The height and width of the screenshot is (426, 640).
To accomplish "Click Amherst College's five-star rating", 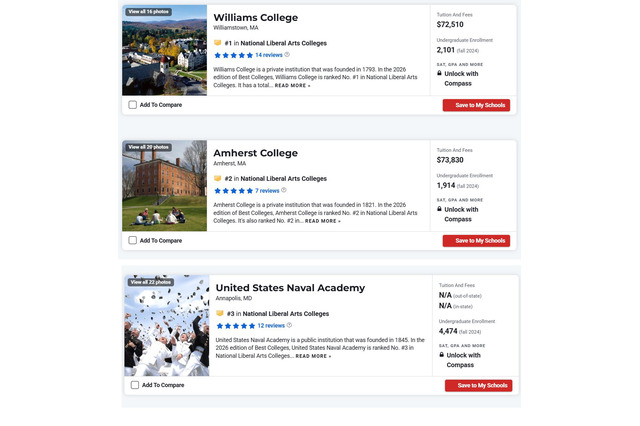I will (233, 190).
